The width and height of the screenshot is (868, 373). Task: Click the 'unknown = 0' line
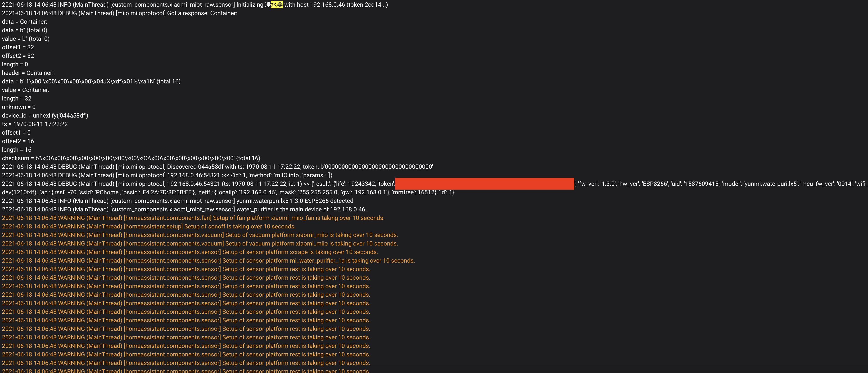18,107
